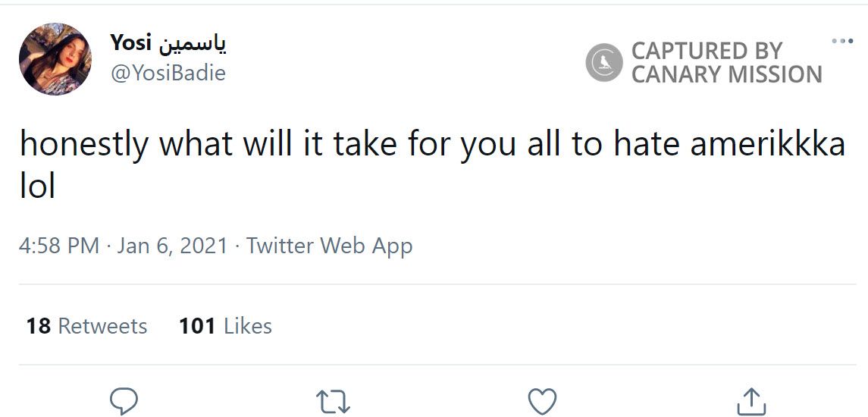Click the Jan 6, 2021 date
868x417 pixels.
172,246
